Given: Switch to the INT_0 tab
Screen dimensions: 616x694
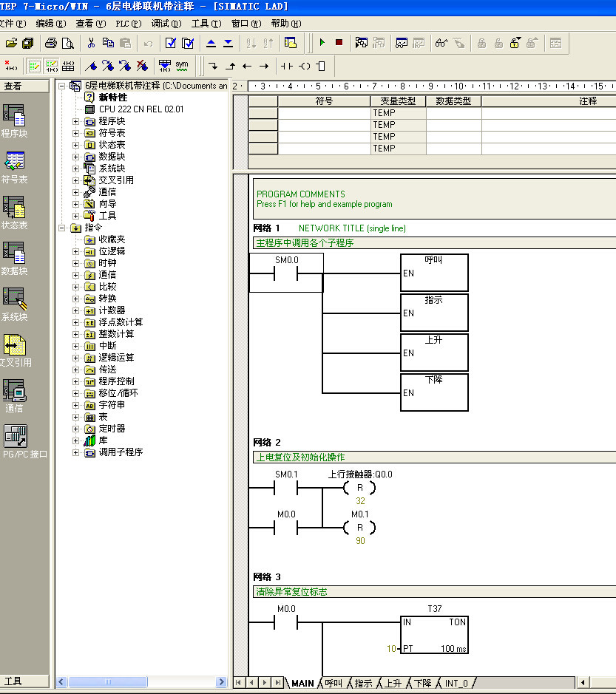Looking at the screenshot, I should (456, 684).
